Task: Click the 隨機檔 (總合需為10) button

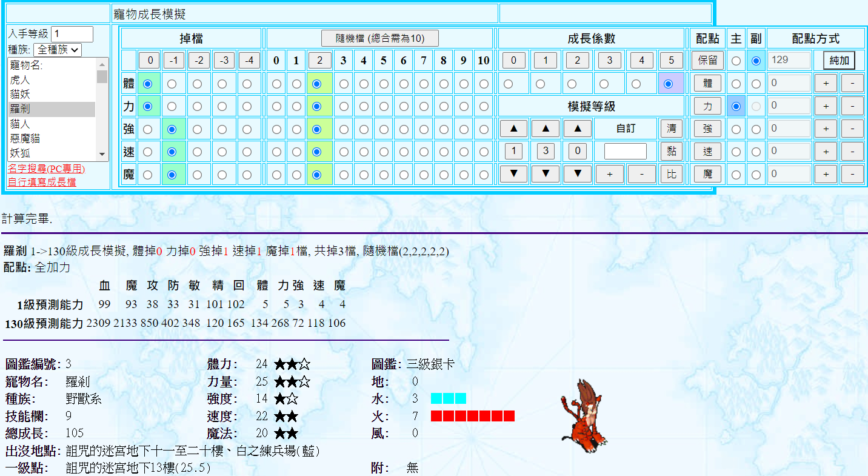Action: 379,38
